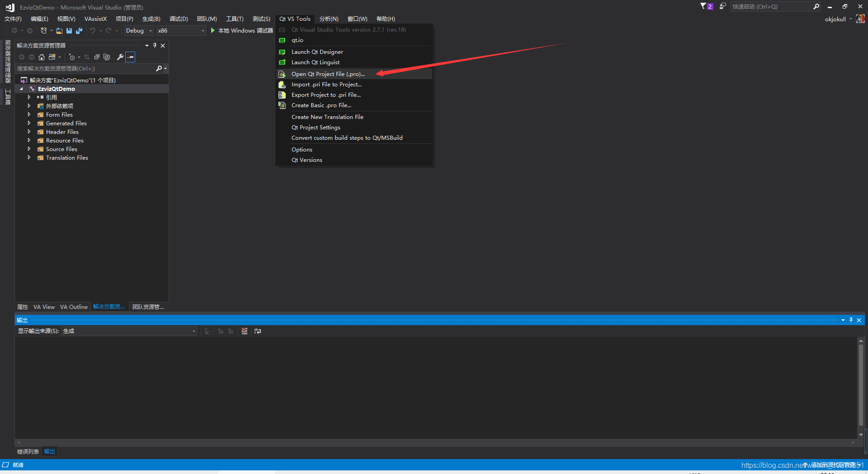This screenshot has height=474, width=868.
Task: Click the Undo arrow in the toolbar
Action: click(x=93, y=31)
